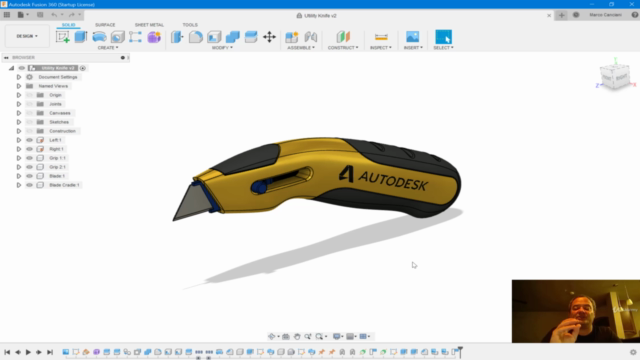Collapse the BROWSER panel arrows
640x360 pixels.
coord(6,58)
